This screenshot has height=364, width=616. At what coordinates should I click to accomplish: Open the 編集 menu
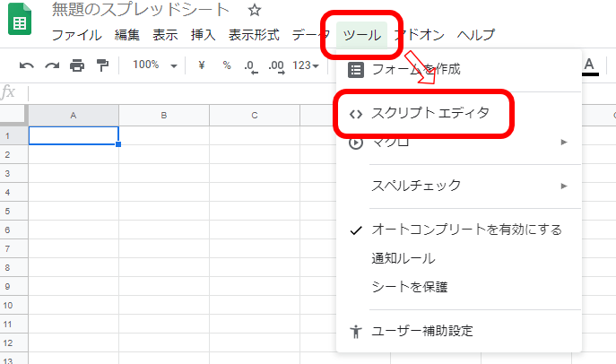127,35
